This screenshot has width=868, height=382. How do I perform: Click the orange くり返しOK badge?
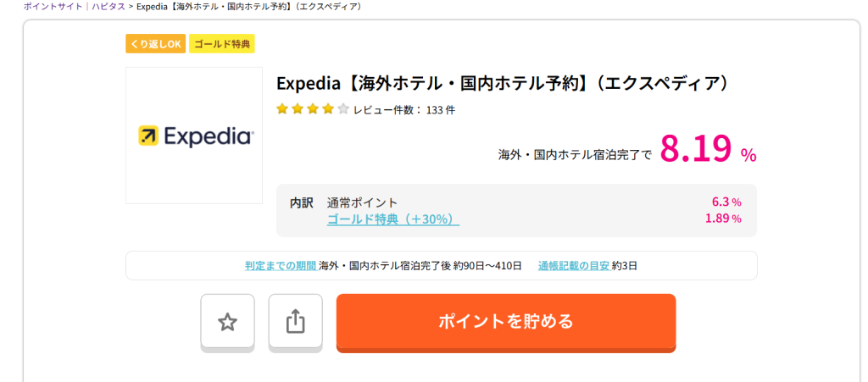point(154,44)
